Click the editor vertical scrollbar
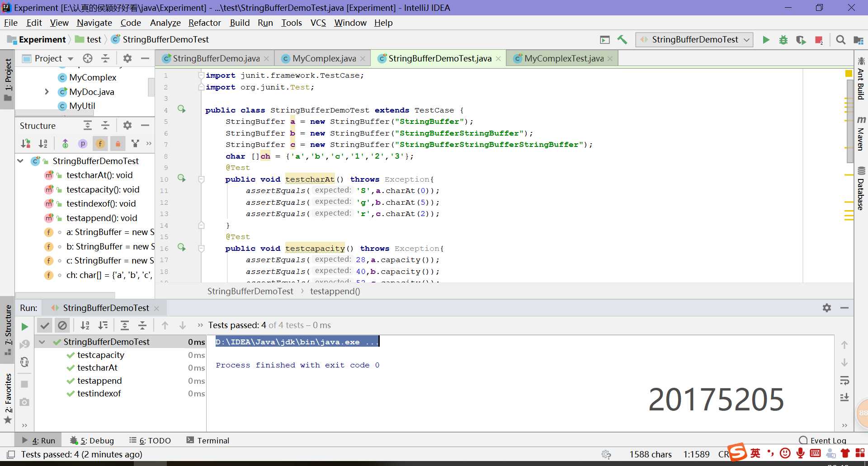Screen dimensions: 868x466 coord(850,122)
